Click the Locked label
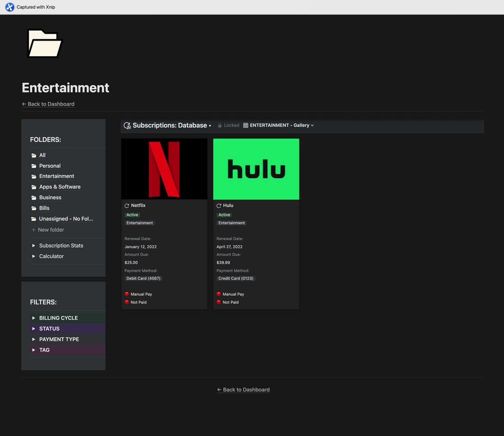504x436 pixels. [231, 125]
